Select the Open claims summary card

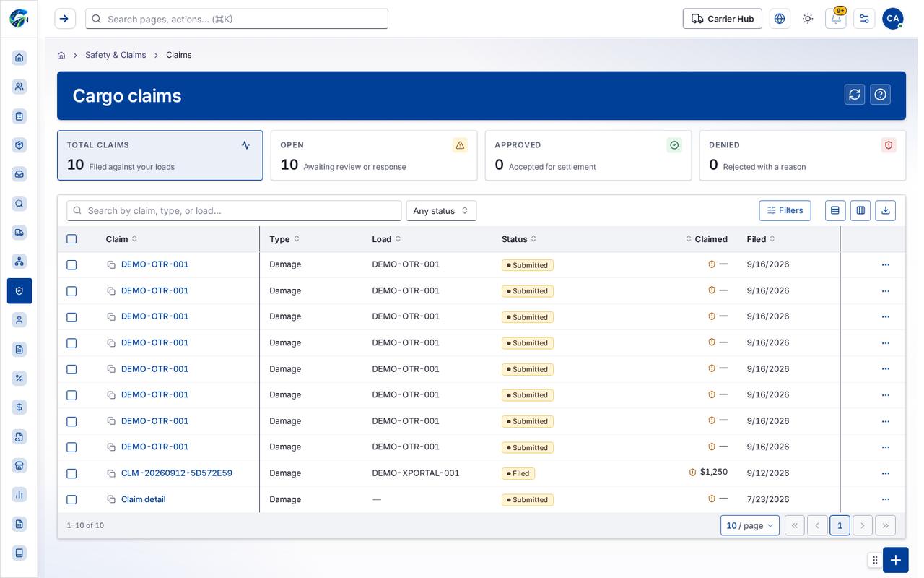(x=374, y=155)
